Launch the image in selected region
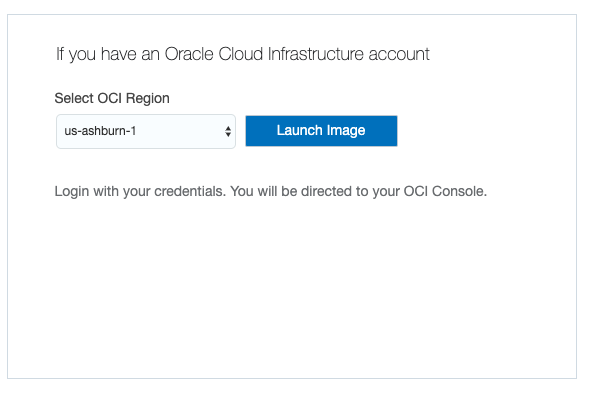Screen dimensions: 590x393 pos(321,131)
